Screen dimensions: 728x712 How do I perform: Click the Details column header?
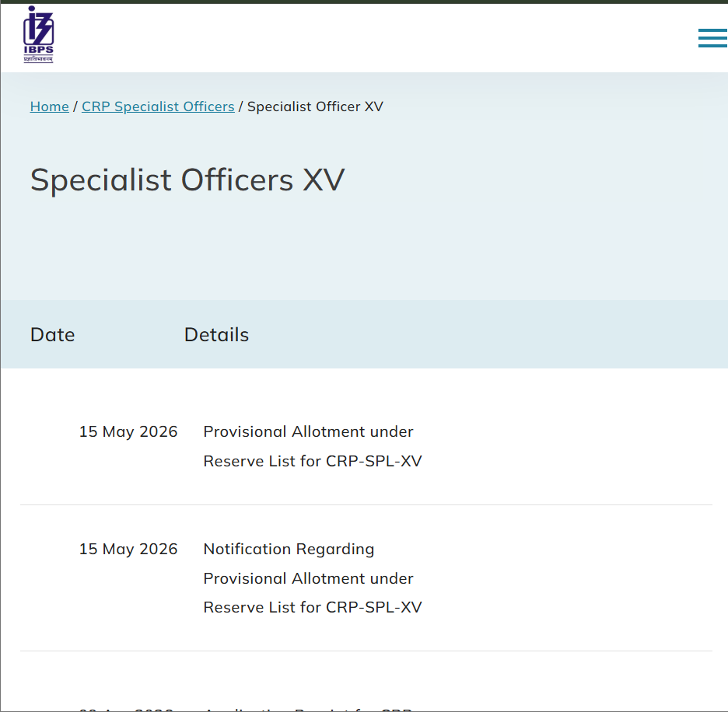(x=216, y=335)
